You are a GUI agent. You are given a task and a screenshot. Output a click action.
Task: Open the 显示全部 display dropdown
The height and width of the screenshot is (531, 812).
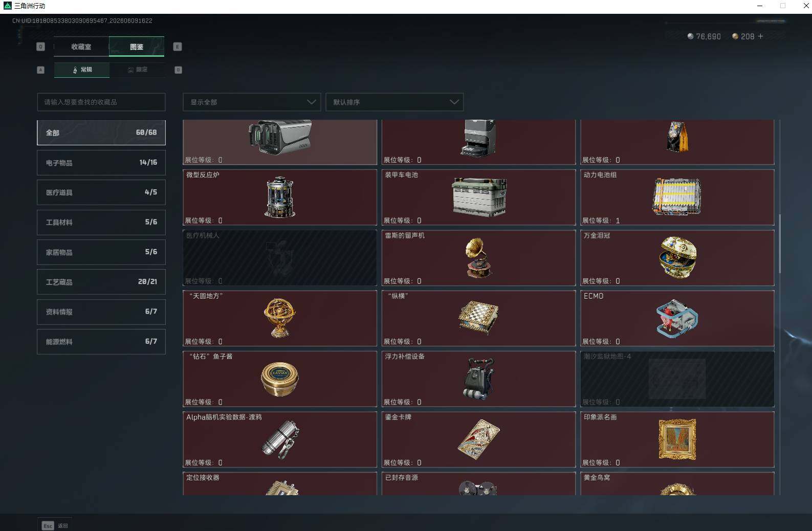252,102
